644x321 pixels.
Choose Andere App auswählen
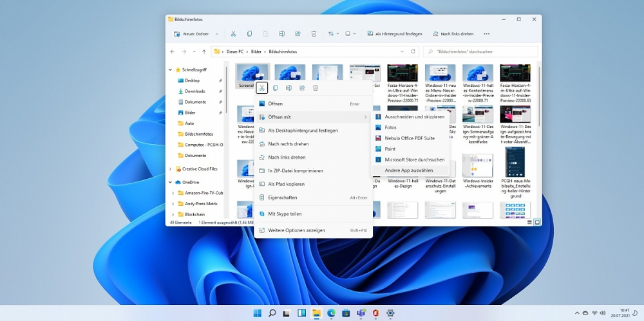pyautogui.click(x=410, y=170)
